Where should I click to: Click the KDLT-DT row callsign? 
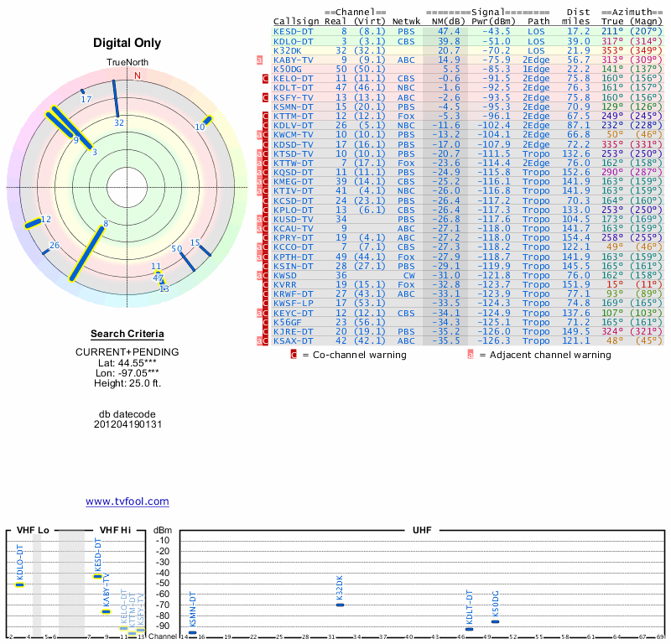coord(294,88)
